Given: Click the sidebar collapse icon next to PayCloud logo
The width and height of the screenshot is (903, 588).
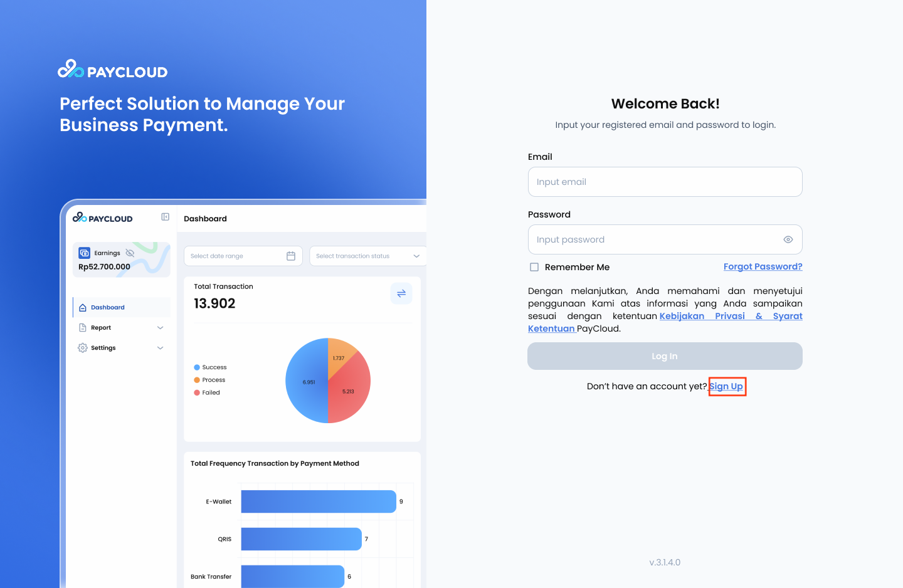Looking at the screenshot, I should pyautogui.click(x=165, y=216).
